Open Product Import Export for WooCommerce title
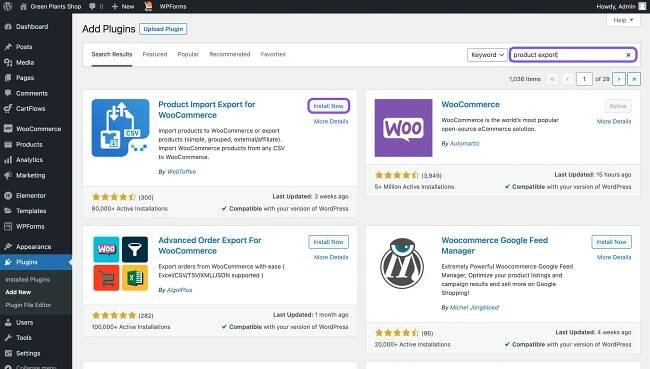This screenshot has height=369, width=650. point(207,109)
